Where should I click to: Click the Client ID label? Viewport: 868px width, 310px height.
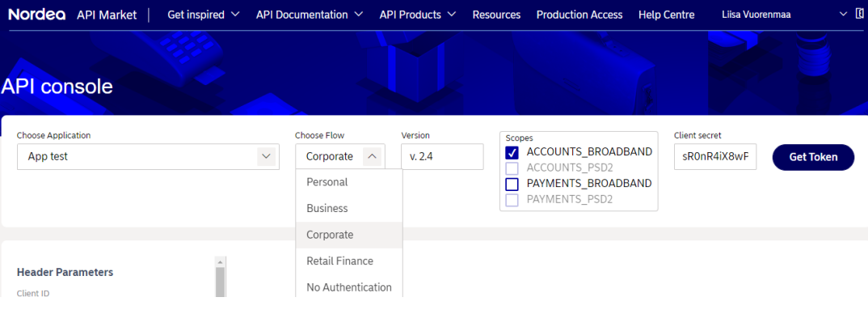pos(32,293)
